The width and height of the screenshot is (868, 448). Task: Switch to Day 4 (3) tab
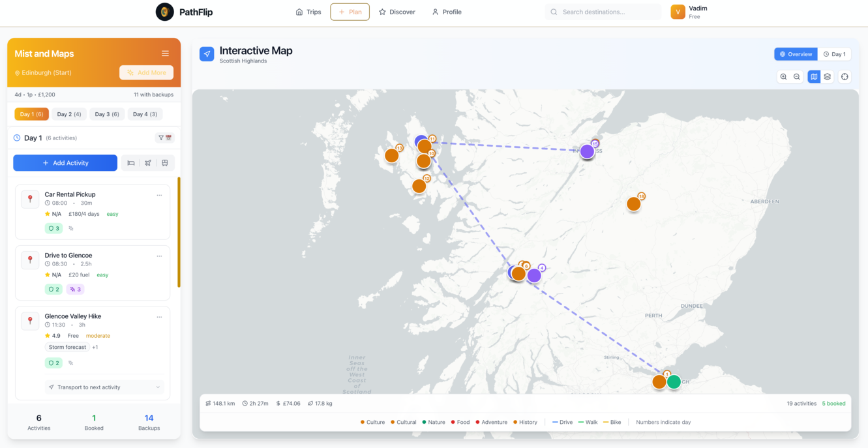[x=145, y=114]
